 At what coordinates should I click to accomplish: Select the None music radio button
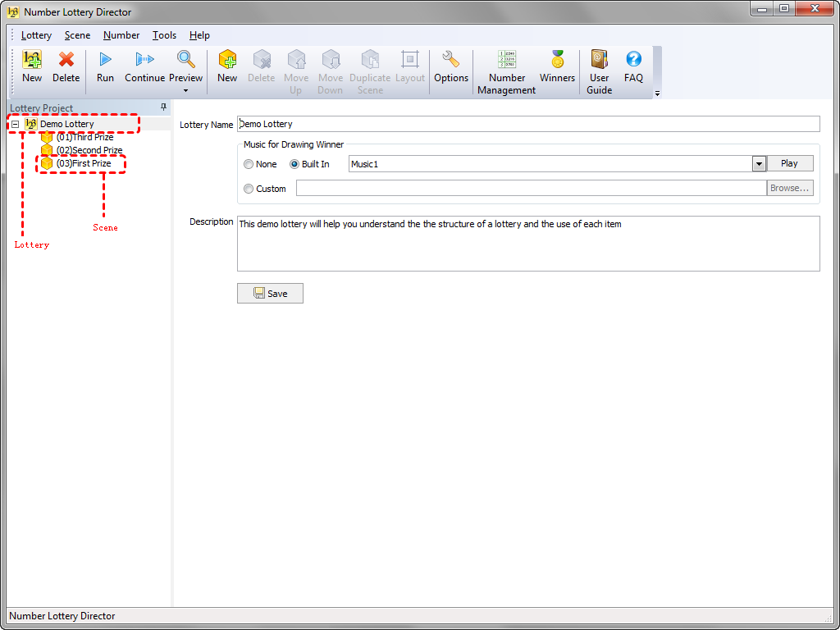click(x=249, y=164)
